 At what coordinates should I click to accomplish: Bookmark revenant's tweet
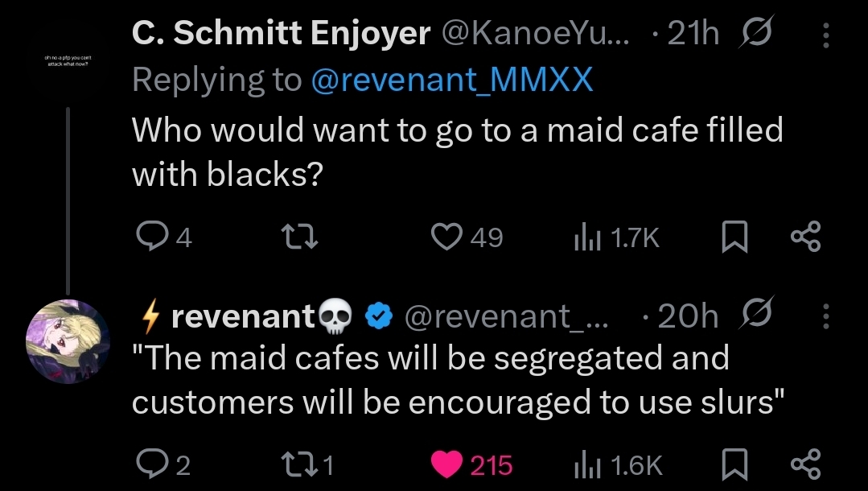click(734, 464)
